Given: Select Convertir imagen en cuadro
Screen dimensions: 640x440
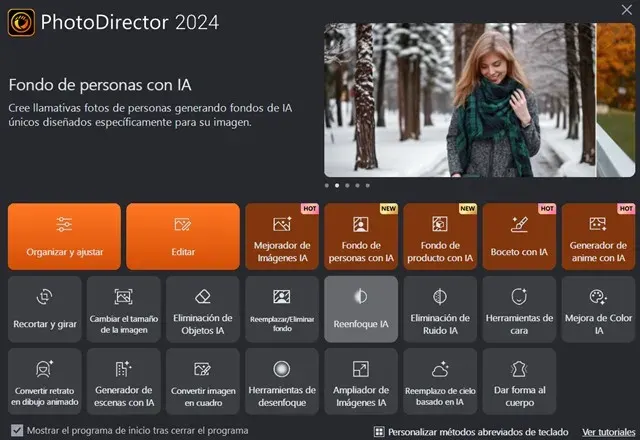Looking at the screenshot, I should (203, 381).
